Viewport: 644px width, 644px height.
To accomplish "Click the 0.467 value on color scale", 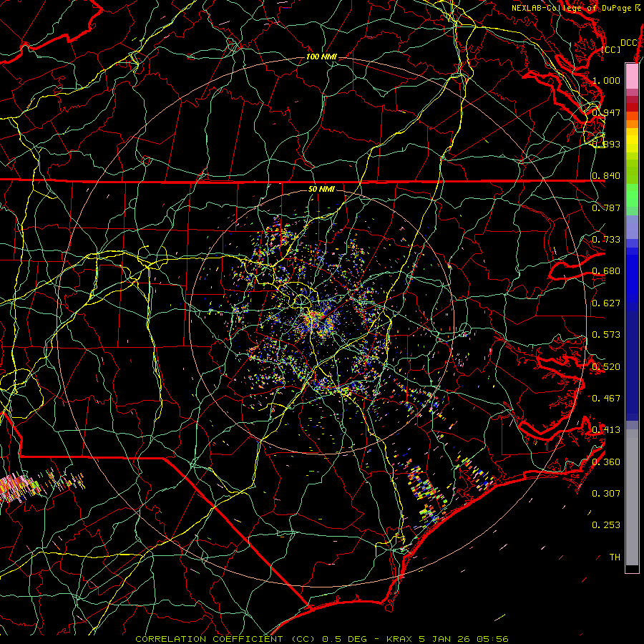I will (606, 399).
